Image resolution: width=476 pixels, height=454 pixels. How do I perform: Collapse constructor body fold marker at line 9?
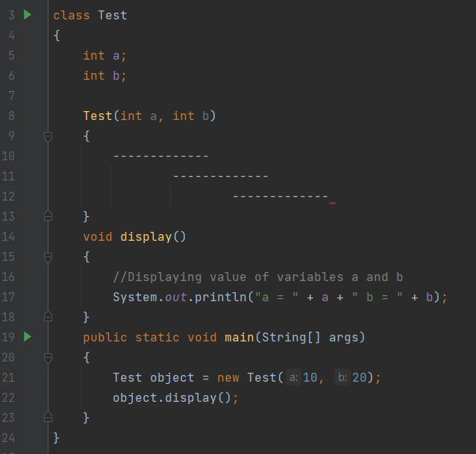(x=48, y=136)
